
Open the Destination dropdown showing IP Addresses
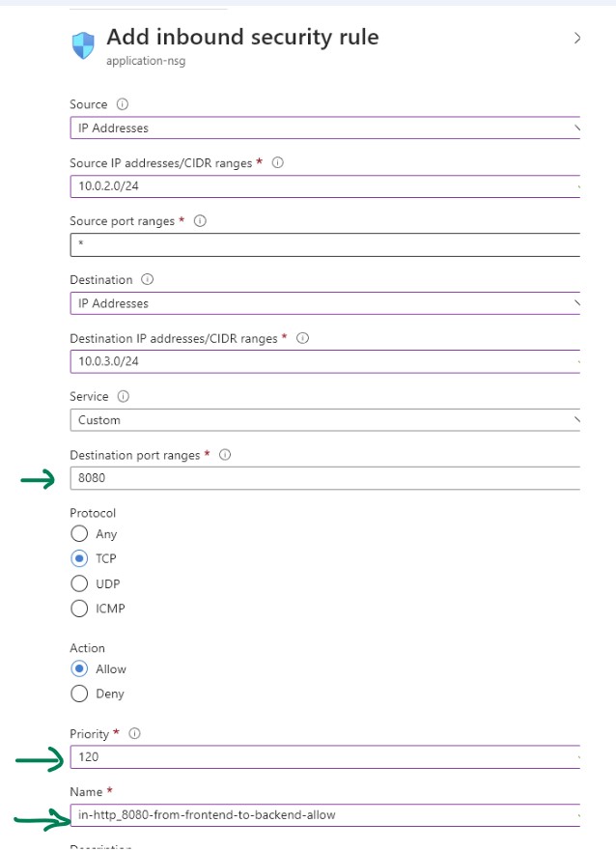pyautogui.click(x=323, y=303)
